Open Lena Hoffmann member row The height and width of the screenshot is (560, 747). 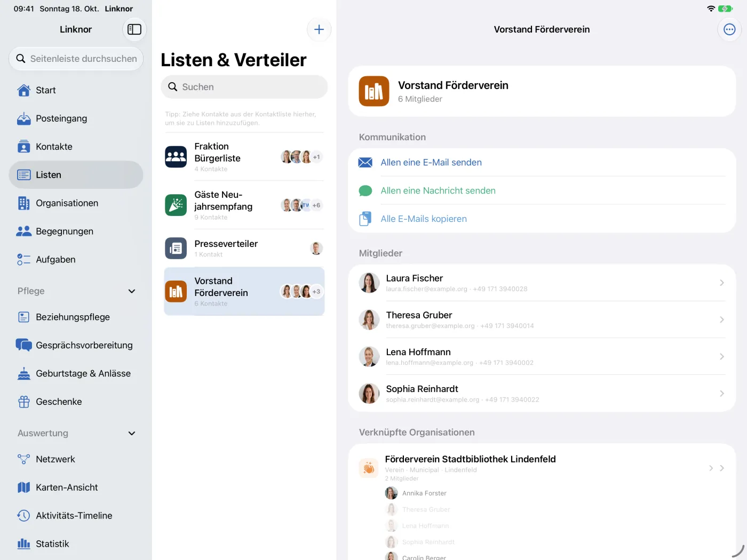[542, 357]
